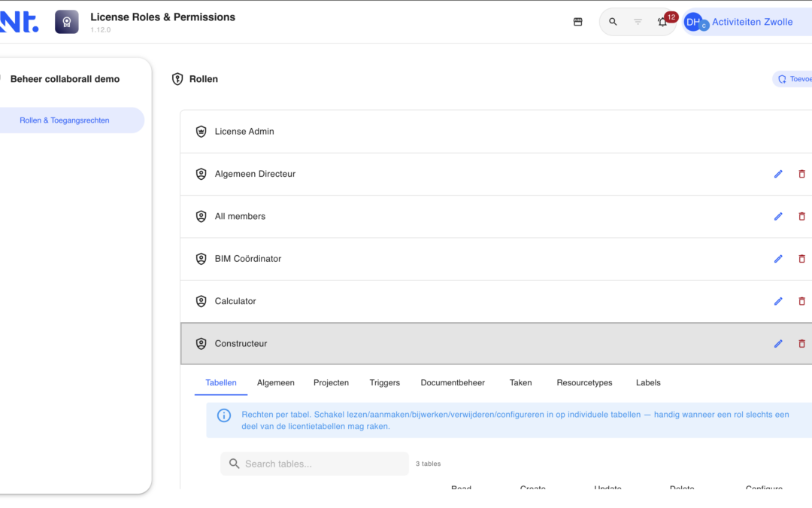Select Rollen & Toegangsrechten in sidebar

click(x=71, y=120)
